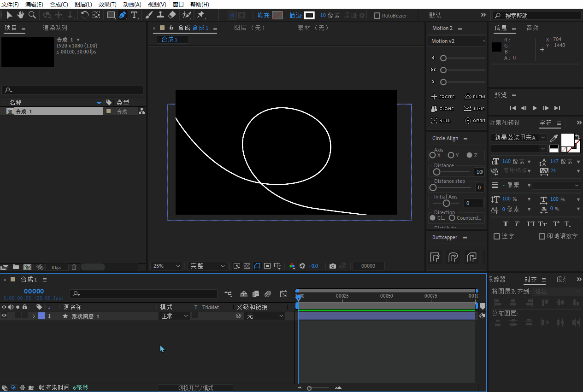Expand the 形状图层 1 layer properties
This screenshot has width=583, height=392.
coord(34,316)
